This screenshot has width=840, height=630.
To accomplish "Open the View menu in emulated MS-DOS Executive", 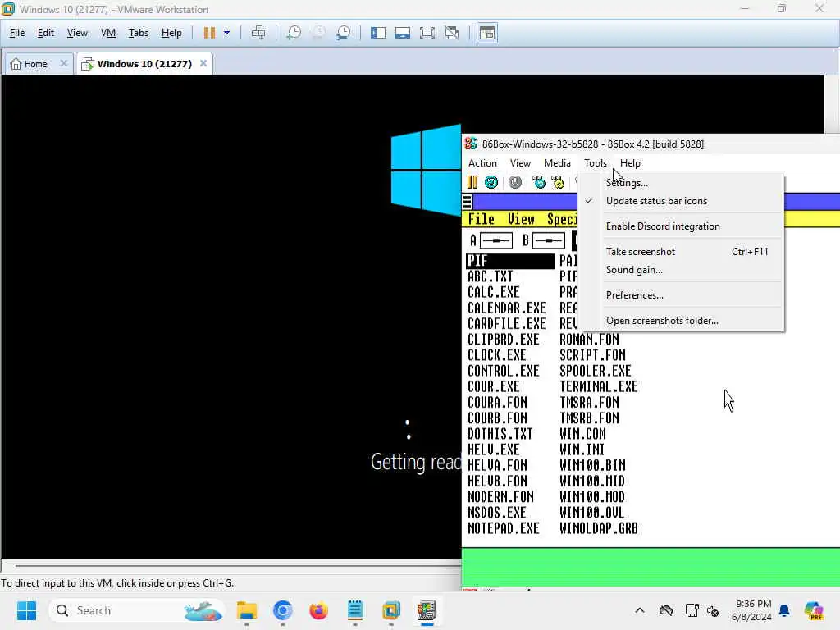I will pos(521,219).
